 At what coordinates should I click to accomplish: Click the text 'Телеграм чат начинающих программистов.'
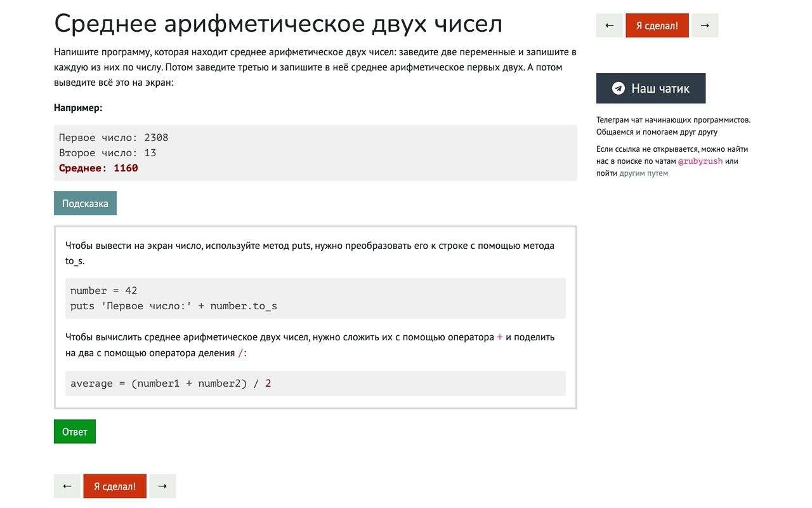tap(673, 119)
